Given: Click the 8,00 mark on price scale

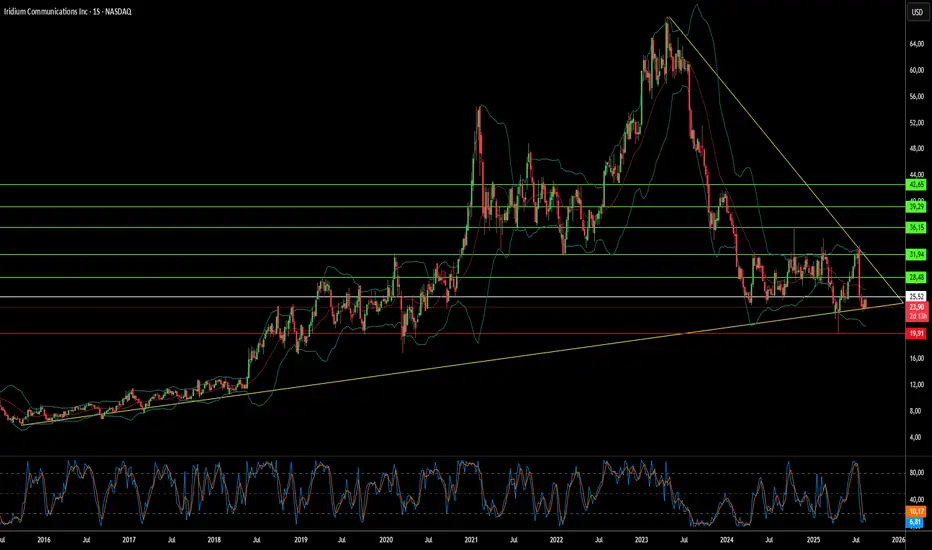Looking at the screenshot, I should coord(915,411).
